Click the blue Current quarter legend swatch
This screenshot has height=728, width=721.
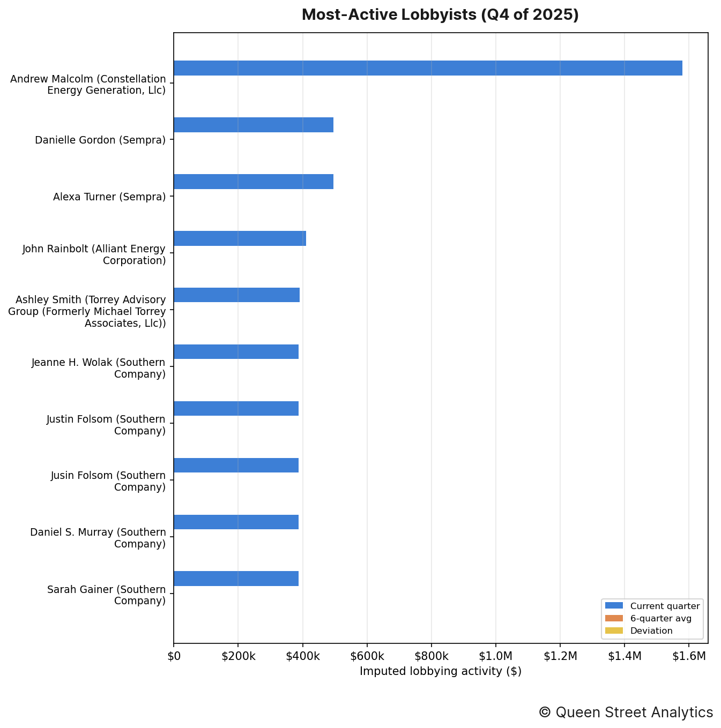614,606
